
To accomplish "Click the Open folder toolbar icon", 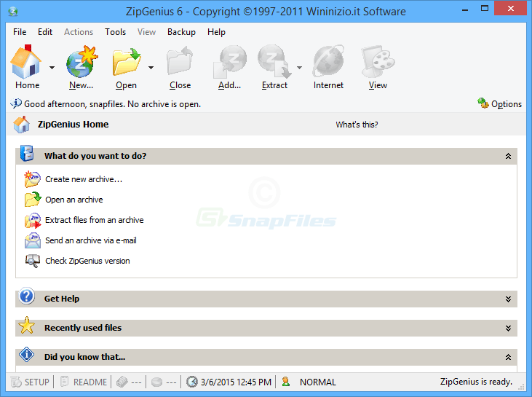I will click(x=126, y=63).
